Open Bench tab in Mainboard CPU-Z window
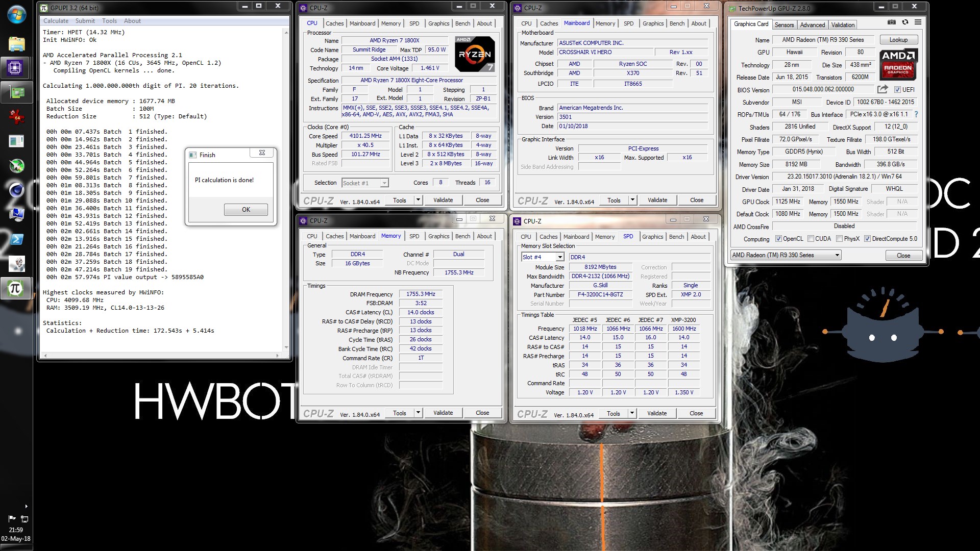Image resolution: width=980 pixels, height=551 pixels. (x=677, y=23)
